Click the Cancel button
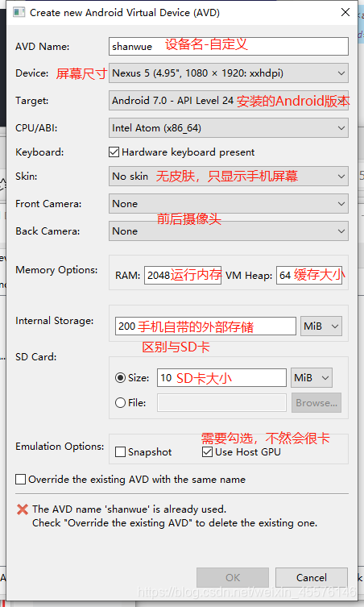 (312, 578)
